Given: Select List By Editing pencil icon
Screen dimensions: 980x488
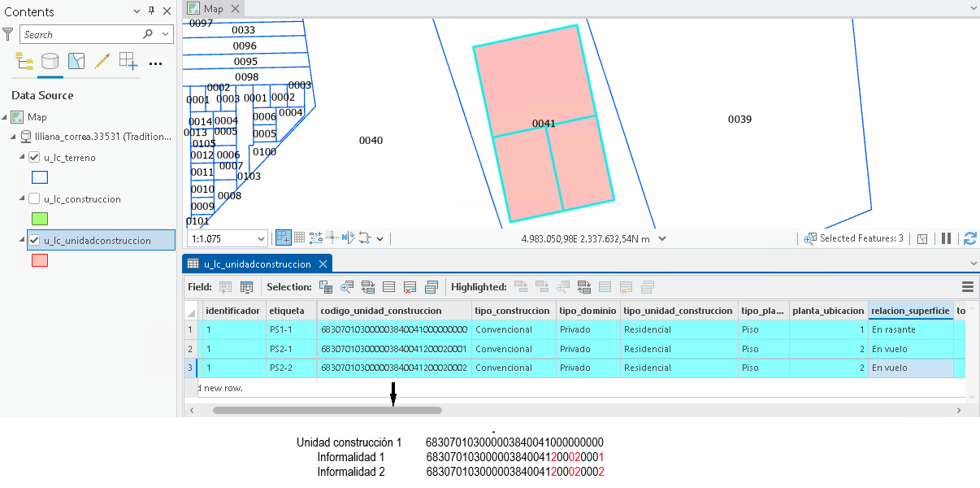Looking at the screenshot, I should click(x=102, y=61).
